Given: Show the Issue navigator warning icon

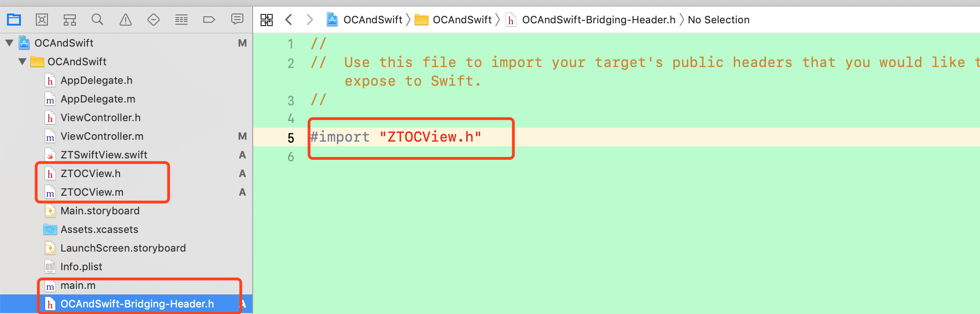Looking at the screenshot, I should 126,20.
